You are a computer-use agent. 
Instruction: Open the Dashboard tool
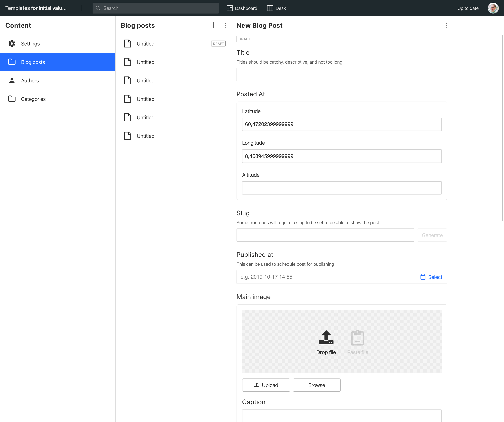coord(242,8)
